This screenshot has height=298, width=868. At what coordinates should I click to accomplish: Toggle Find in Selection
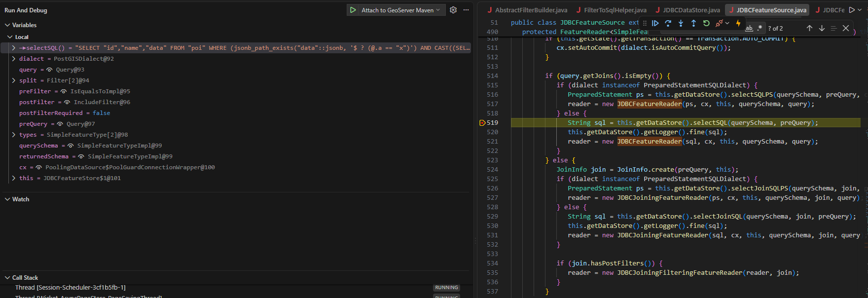click(833, 28)
